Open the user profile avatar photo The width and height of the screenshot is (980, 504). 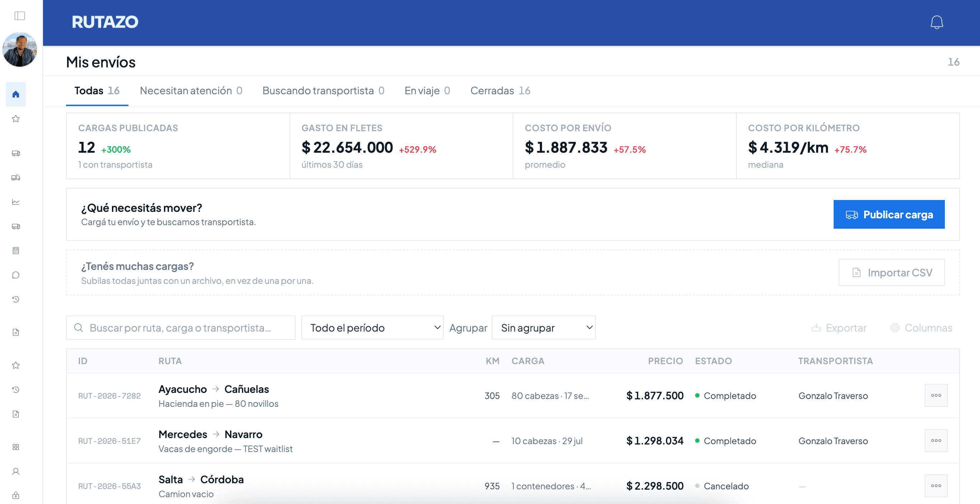[20, 50]
